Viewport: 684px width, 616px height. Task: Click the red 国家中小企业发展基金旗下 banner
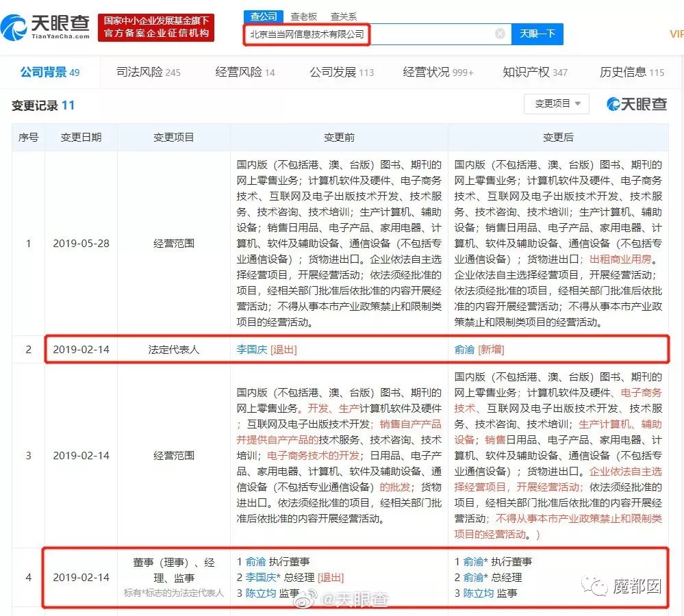tap(156, 27)
